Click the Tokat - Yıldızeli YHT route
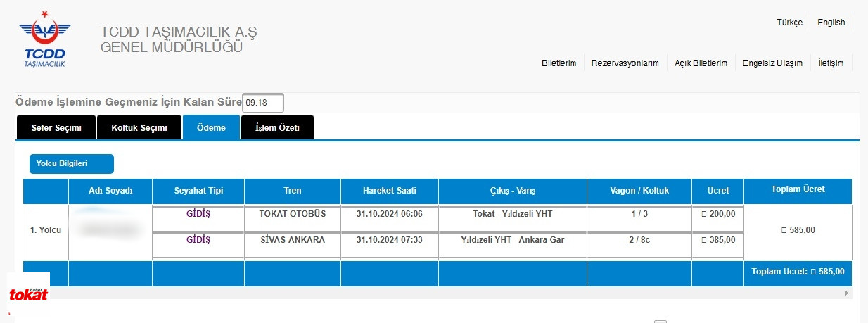 (x=513, y=214)
